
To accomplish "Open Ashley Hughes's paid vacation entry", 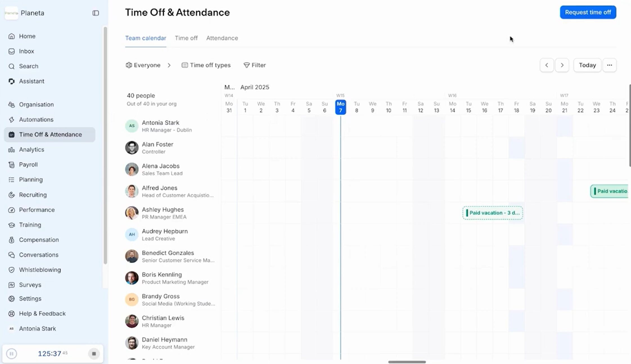I will point(493,213).
